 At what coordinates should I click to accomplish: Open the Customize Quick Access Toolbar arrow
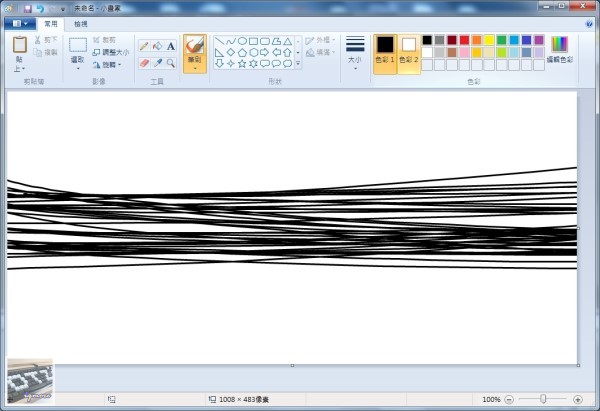(x=63, y=9)
